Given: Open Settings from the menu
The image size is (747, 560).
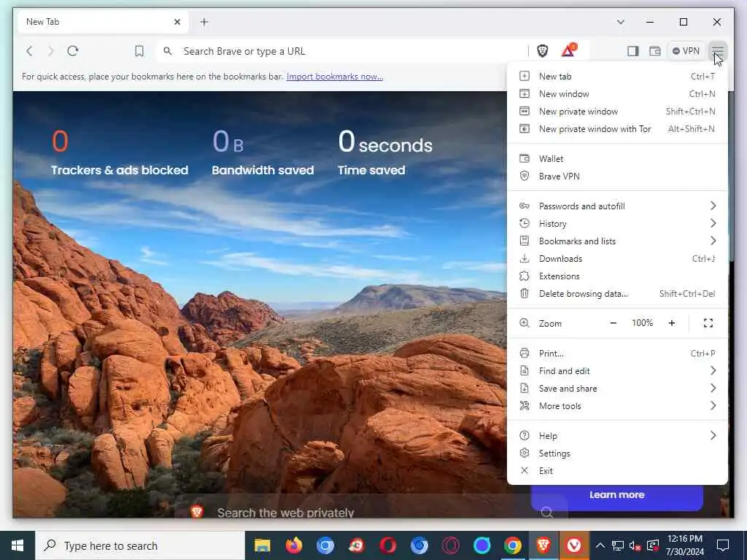Looking at the screenshot, I should point(617,454).
